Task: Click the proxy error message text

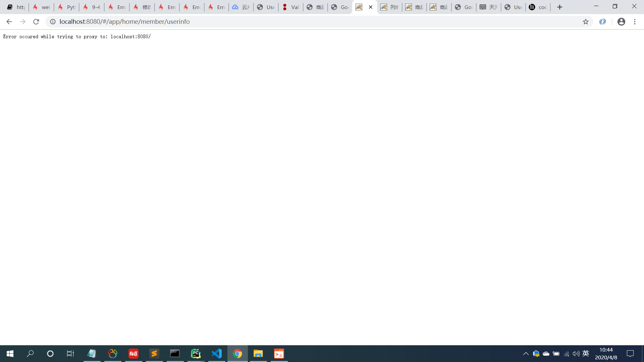Action: tap(77, 37)
